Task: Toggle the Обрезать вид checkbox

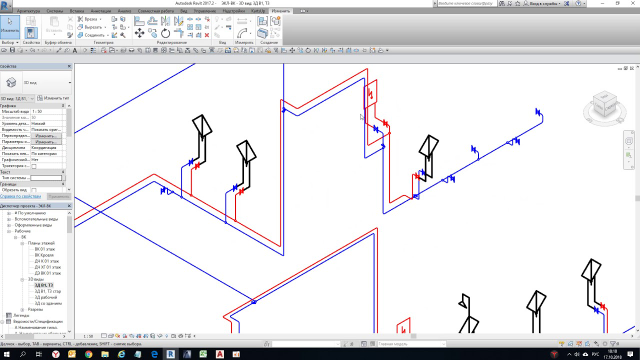Action: [x=34, y=190]
